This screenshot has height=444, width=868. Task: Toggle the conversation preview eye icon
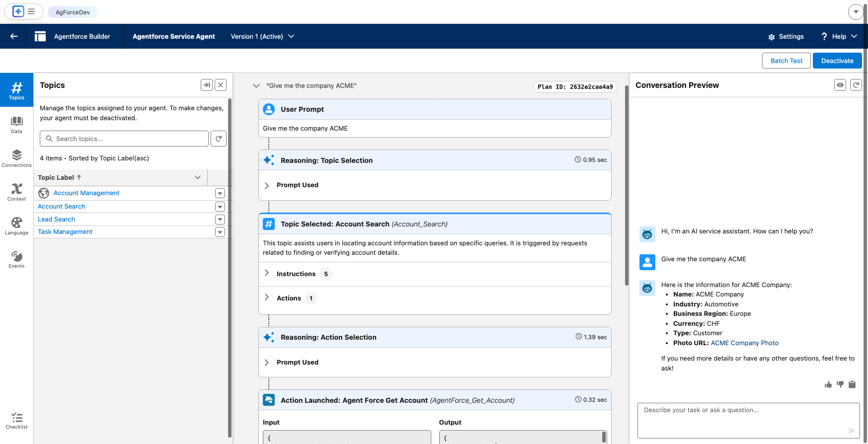coord(840,85)
